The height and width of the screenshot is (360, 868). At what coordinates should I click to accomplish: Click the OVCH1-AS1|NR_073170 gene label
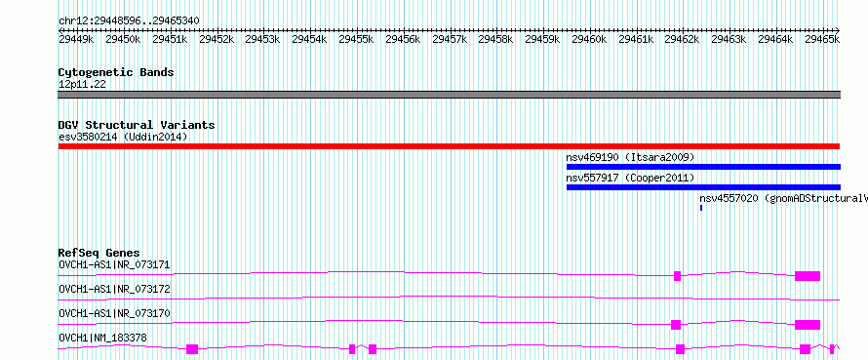[x=114, y=313]
